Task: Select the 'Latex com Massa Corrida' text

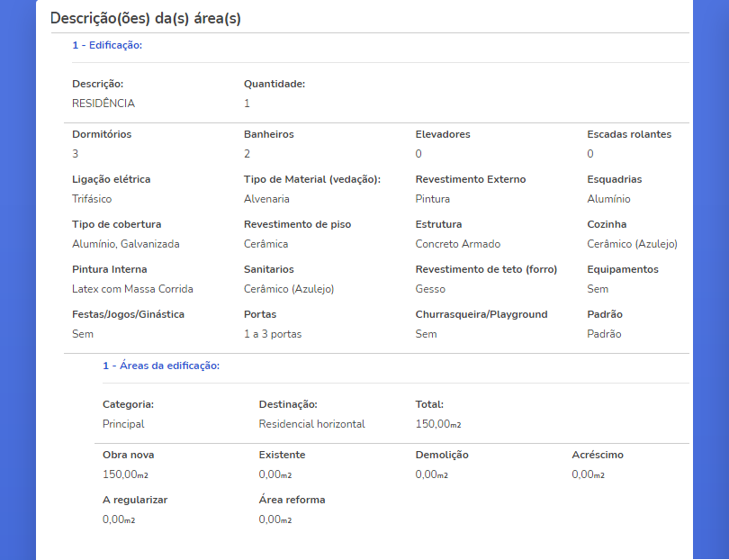Action: tap(132, 289)
